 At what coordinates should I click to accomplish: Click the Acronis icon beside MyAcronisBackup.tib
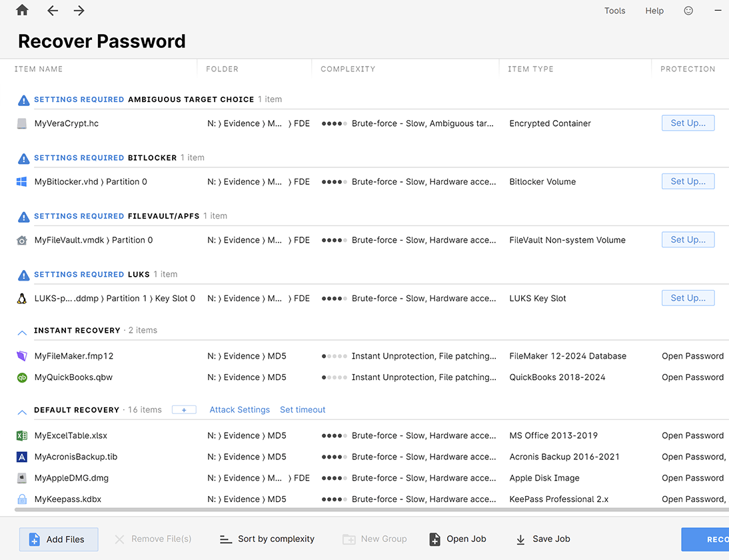[x=22, y=457]
